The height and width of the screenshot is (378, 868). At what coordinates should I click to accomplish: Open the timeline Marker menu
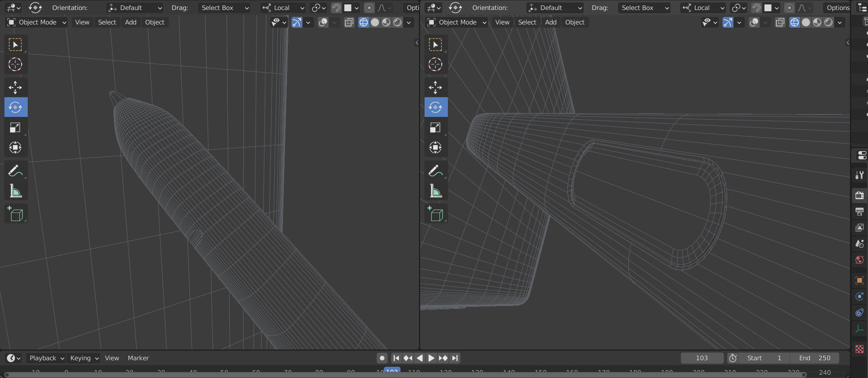[138, 358]
